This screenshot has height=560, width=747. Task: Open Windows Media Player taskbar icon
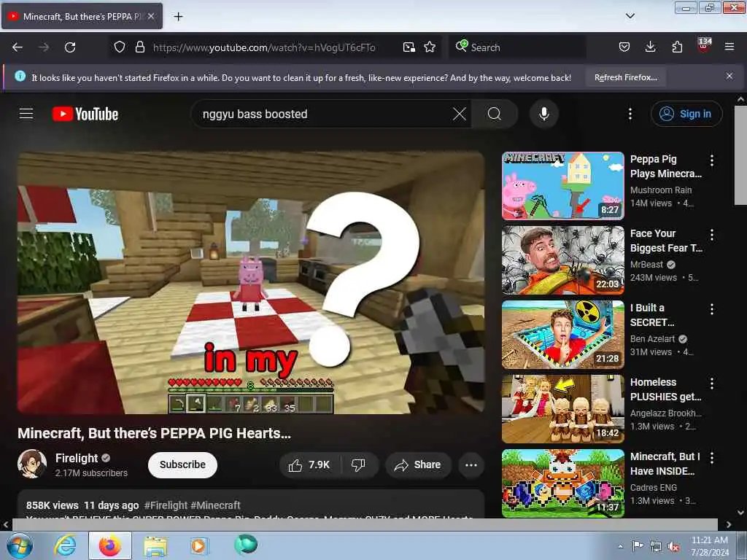tap(198, 545)
